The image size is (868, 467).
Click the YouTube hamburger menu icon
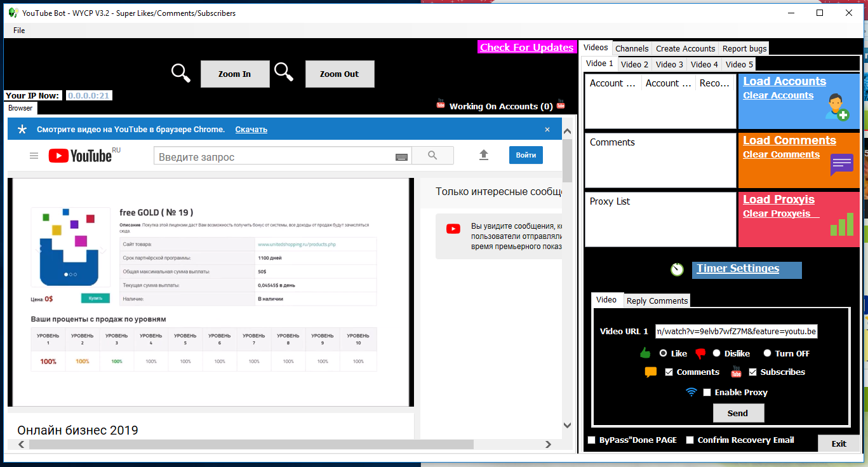click(34, 156)
